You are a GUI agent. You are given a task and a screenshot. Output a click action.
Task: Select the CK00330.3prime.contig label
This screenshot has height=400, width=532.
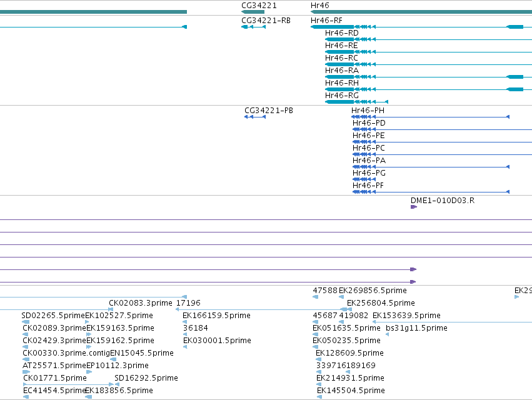66,353
